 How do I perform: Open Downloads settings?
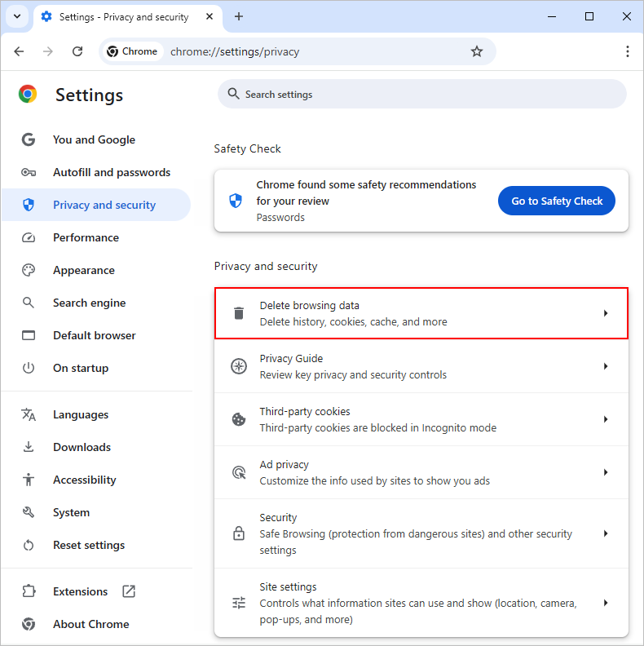click(x=96, y=447)
